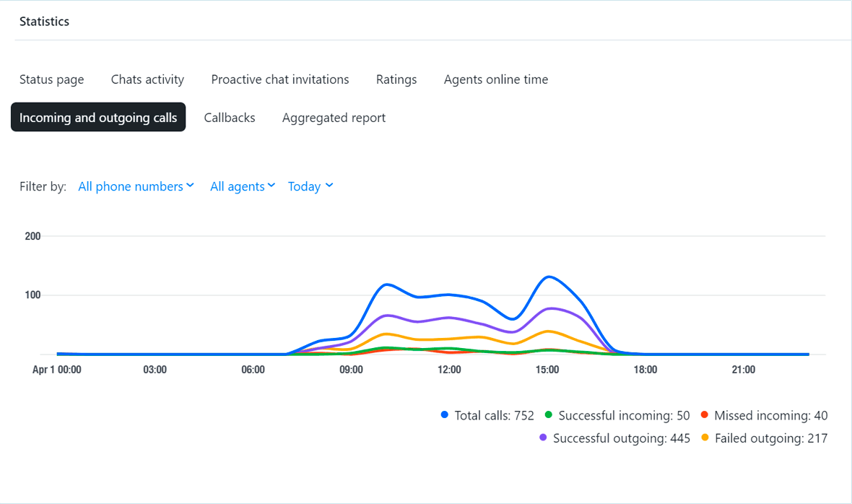
Task: Open the Proactive chat invitations tab
Action: point(280,79)
